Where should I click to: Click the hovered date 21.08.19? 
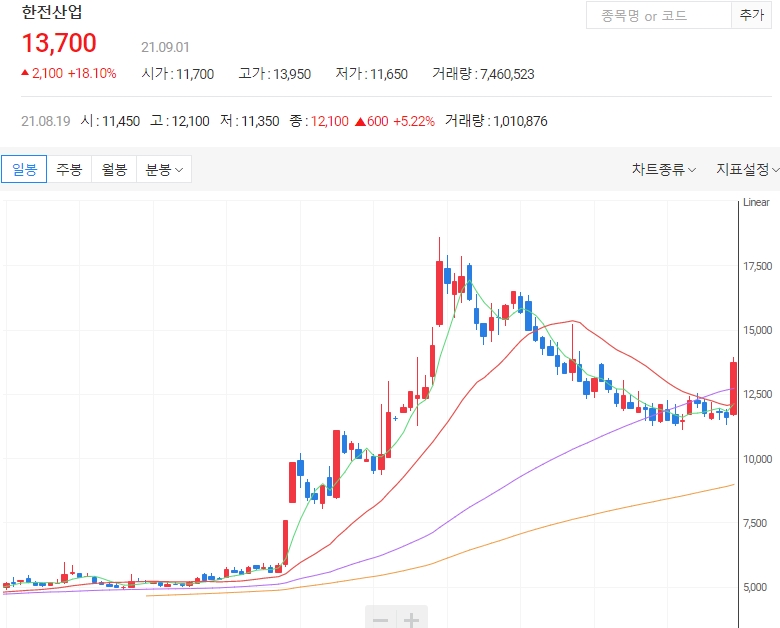[x=46, y=121]
